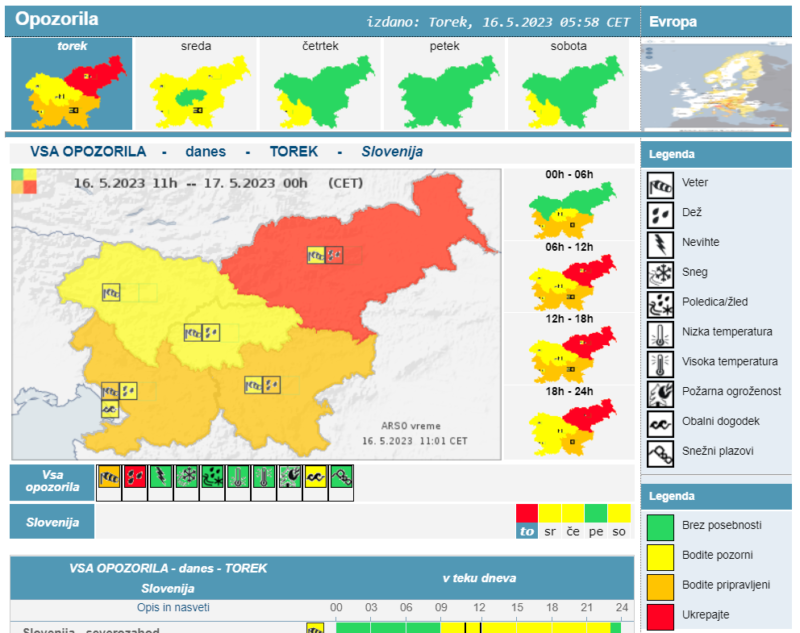The width and height of the screenshot is (800, 633).
Task: Click the wind icon on northwest map region
Action: point(112,293)
